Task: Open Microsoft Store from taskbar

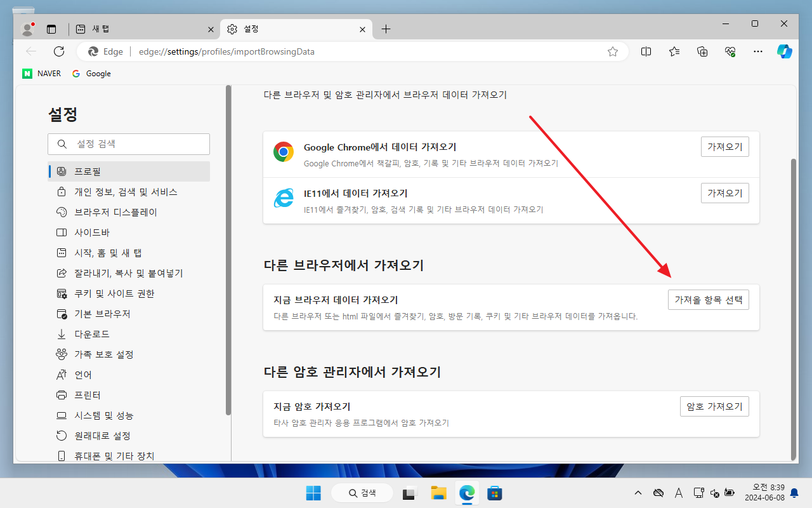Action: [x=495, y=493]
